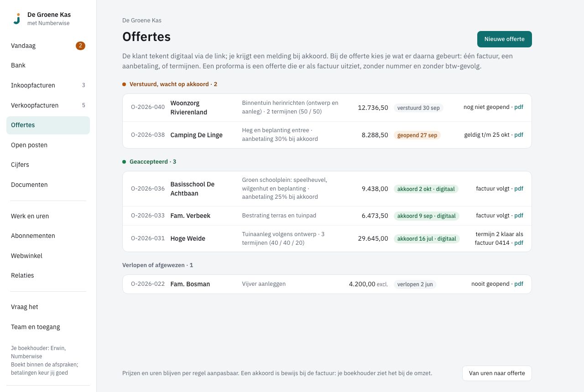
Task: Select the Offertes sidebar item
Action: (48, 125)
